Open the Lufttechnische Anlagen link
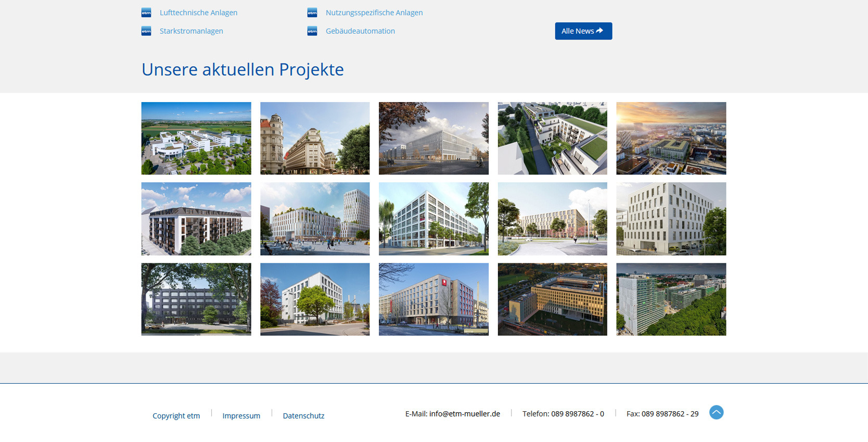 pyautogui.click(x=198, y=13)
